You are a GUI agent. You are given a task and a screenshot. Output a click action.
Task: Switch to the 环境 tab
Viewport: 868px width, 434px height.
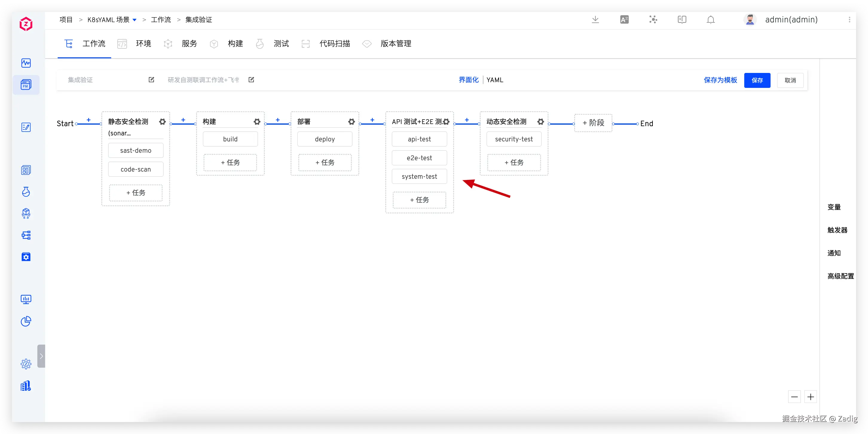pyautogui.click(x=143, y=44)
